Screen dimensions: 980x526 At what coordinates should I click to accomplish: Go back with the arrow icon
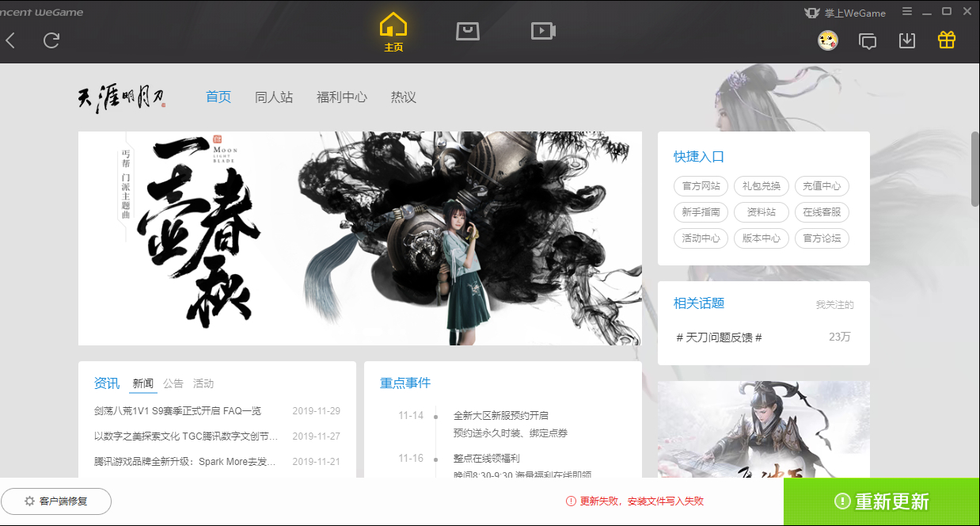(x=10, y=40)
